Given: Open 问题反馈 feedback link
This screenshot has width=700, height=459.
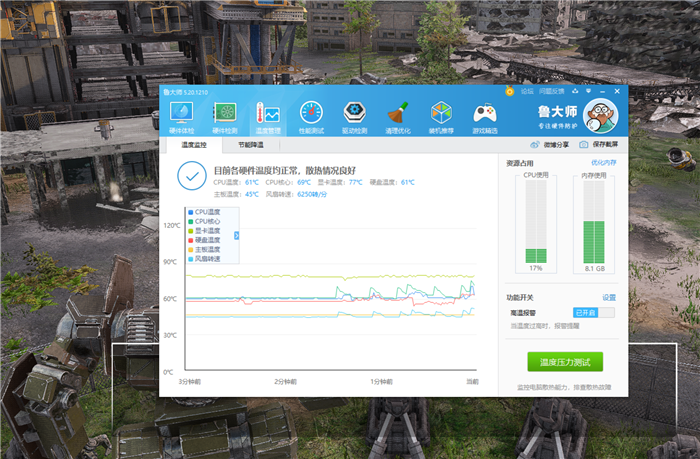Looking at the screenshot, I should (551, 91).
